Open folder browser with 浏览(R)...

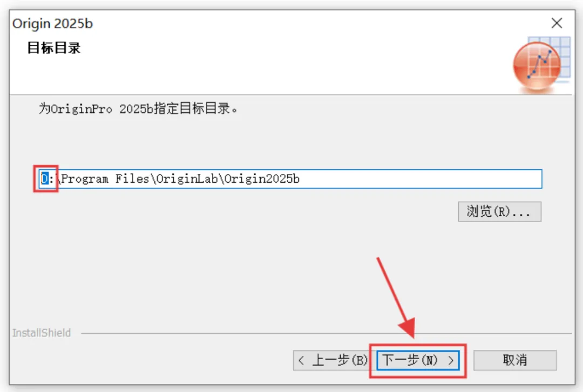click(499, 211)
